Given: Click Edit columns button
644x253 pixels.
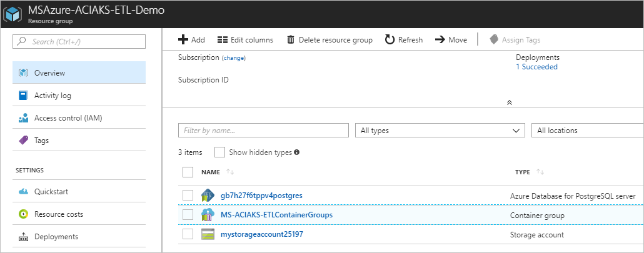Looking at the screenshot, I should [245, 40].
